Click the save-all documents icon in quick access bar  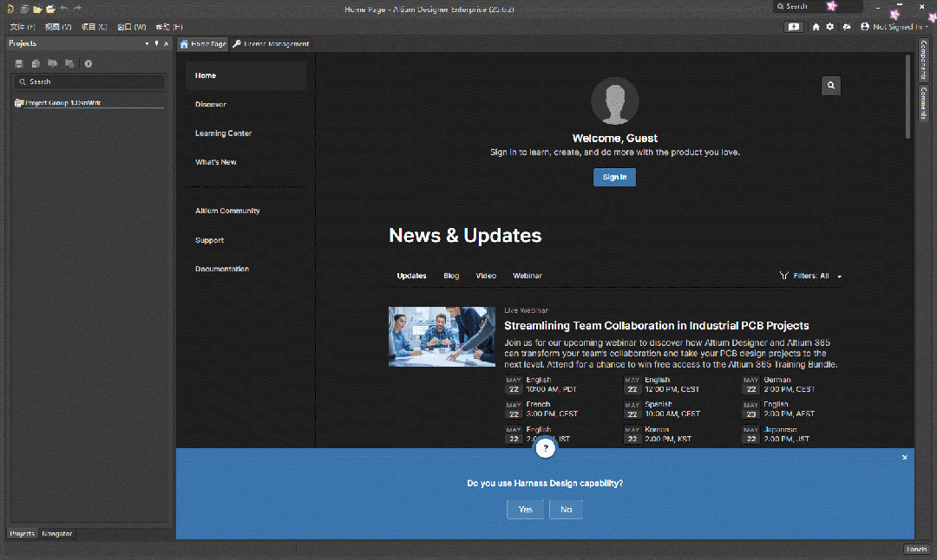pyautogui.click(x=24, y=9)
